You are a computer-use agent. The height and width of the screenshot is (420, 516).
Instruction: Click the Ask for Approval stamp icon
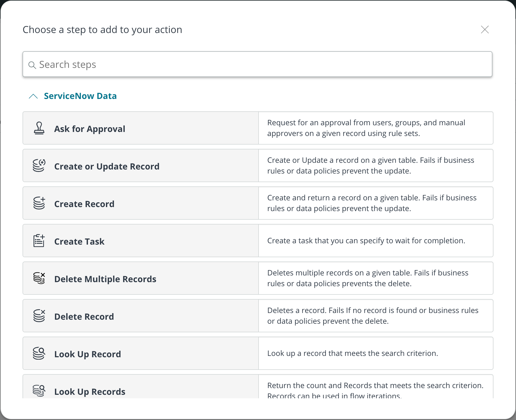(39, 128)
